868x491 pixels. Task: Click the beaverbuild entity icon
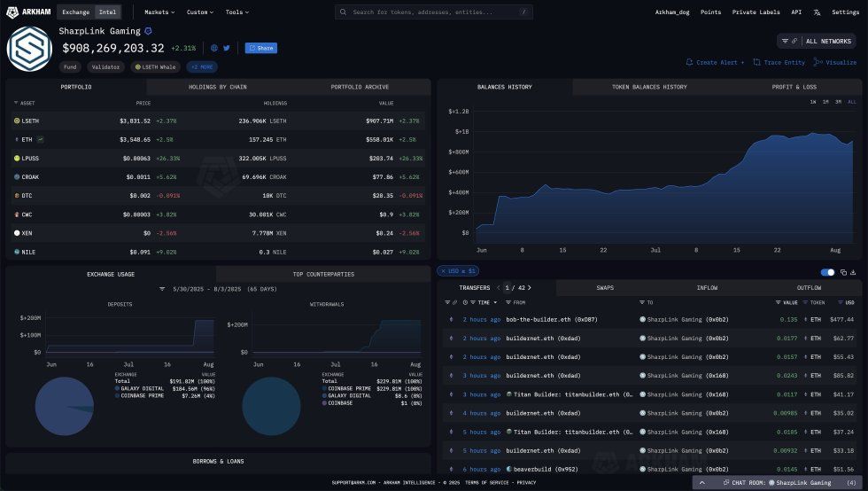pyautogui.click(x=508, y=469)
